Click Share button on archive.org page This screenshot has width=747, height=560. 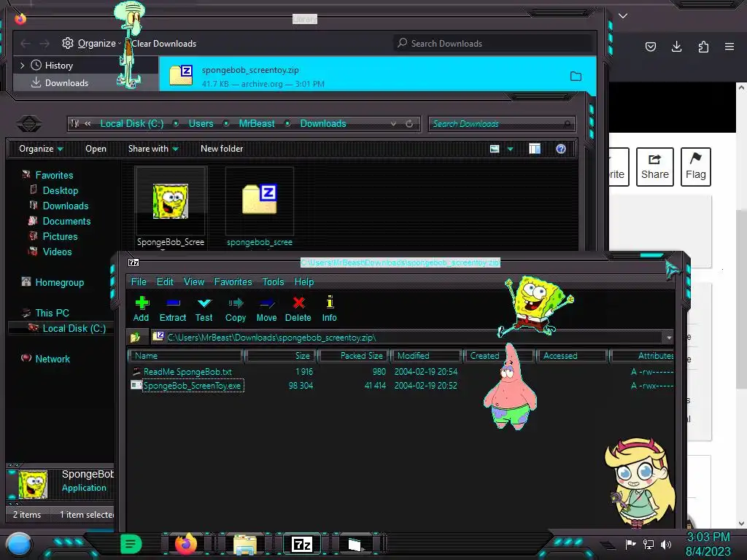[x=655, y=167]
